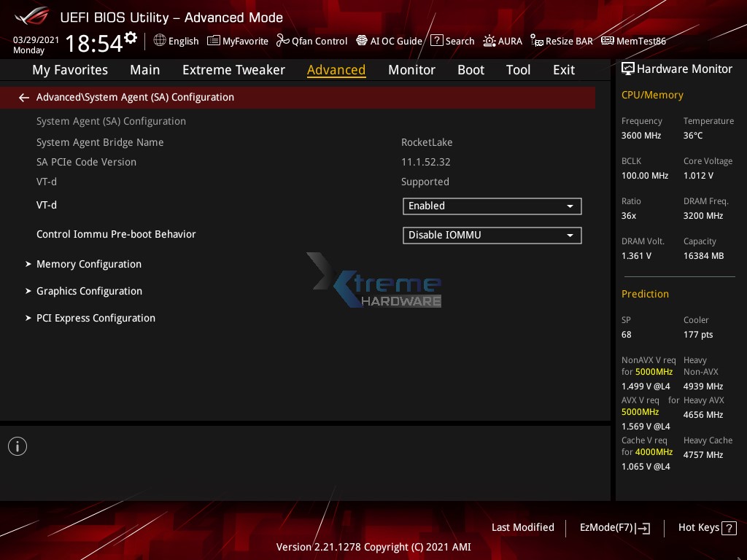Open Graphics Configuration settings
Viewport: 747px width, 560px height.
[89, 291]
